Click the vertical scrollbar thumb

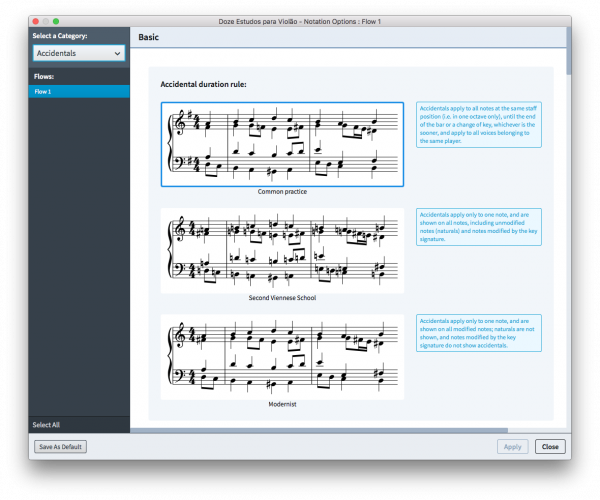click(x=569, y=51)
